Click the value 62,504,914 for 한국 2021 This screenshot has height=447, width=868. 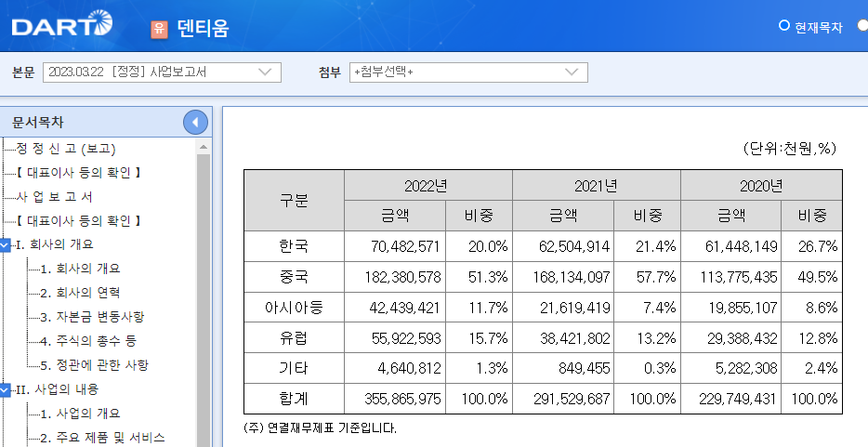(x=574, y=247)
